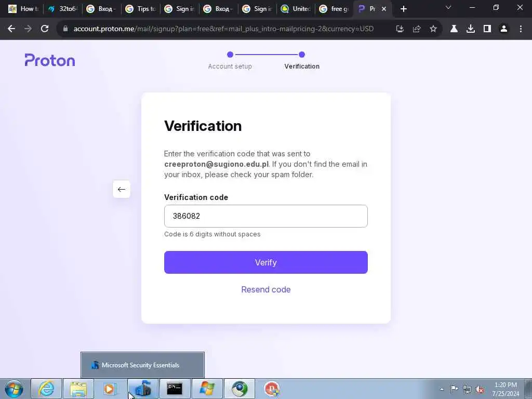Image resolution: width=532 pixels, height=399 pixels.
Task: Click the install app icon in address bar
Action: click(x=400, y=29)
